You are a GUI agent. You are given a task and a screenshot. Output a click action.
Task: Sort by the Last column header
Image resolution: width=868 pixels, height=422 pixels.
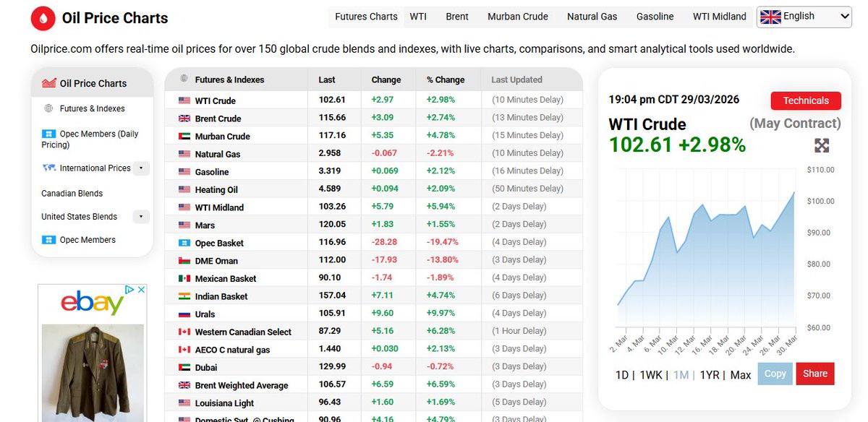327,79
